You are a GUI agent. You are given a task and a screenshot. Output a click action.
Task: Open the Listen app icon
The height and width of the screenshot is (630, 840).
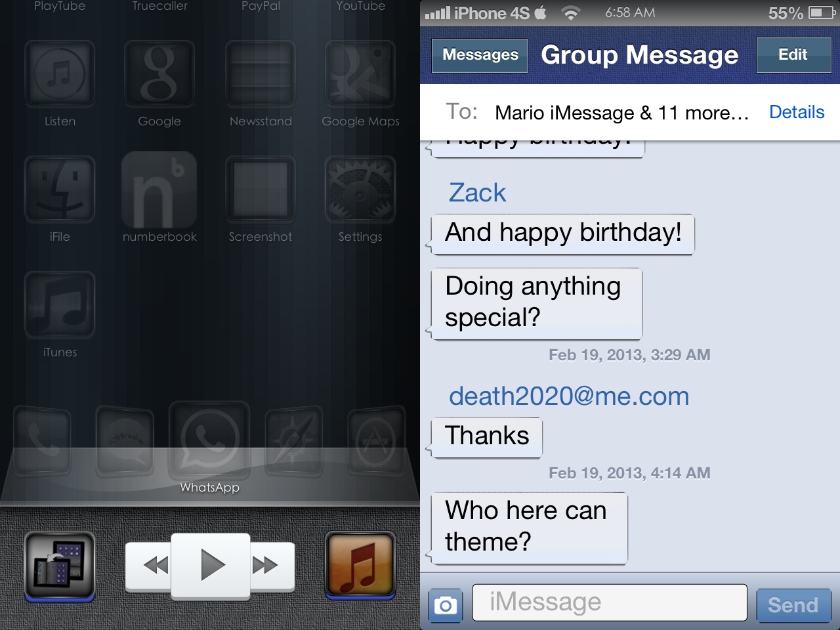[x=60, y=74]
